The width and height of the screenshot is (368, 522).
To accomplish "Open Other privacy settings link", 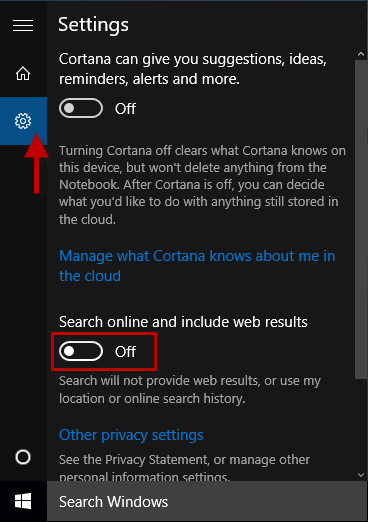I will (x=131, y=435).
